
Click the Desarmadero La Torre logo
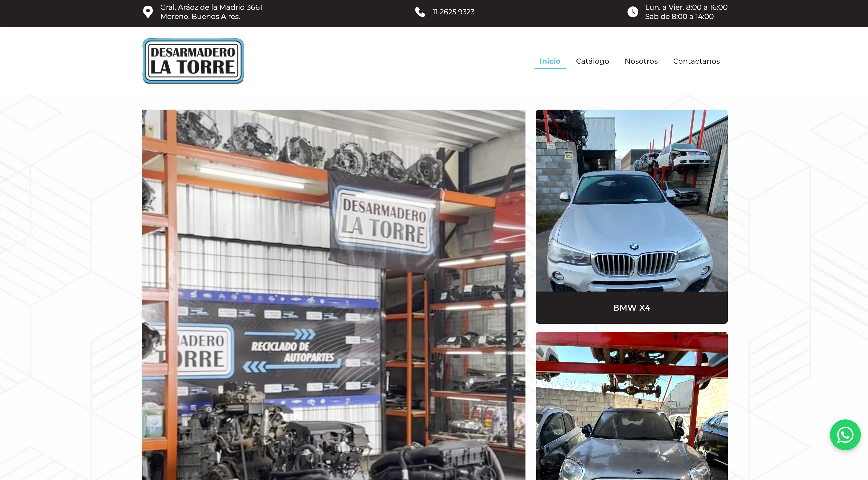pyautogui.click(x=193, y=61)
